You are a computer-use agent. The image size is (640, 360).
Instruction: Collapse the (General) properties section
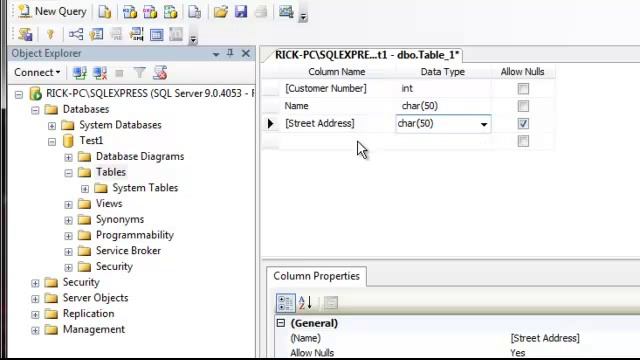[281, 323]
